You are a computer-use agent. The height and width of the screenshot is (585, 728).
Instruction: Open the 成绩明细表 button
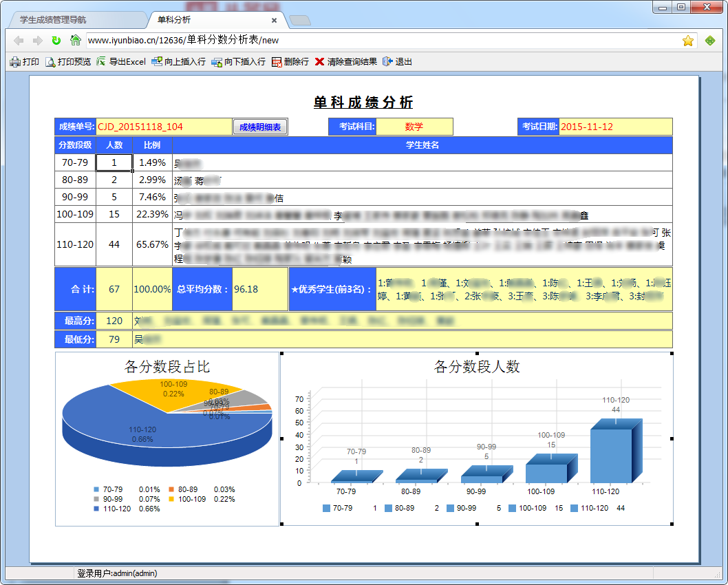[260, 127]
